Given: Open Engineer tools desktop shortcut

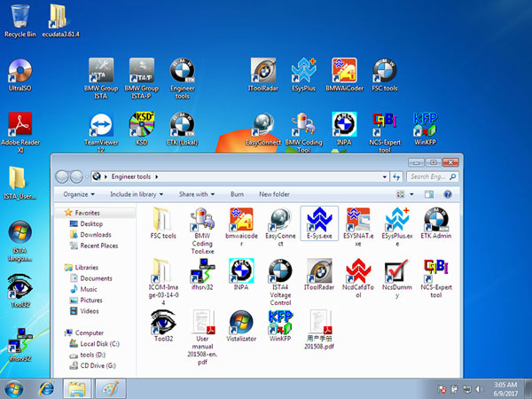Looking at the screenshot, I should click(182, 78).
